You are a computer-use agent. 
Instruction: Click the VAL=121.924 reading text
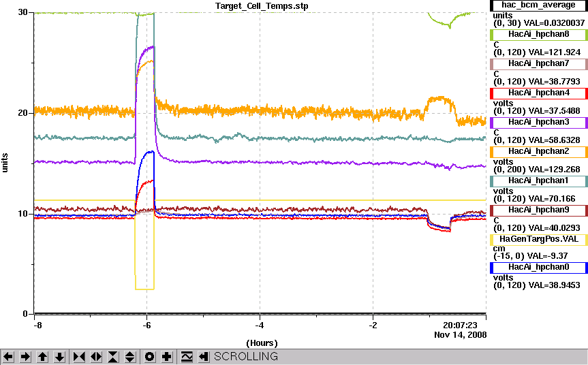tap(554, 52)
